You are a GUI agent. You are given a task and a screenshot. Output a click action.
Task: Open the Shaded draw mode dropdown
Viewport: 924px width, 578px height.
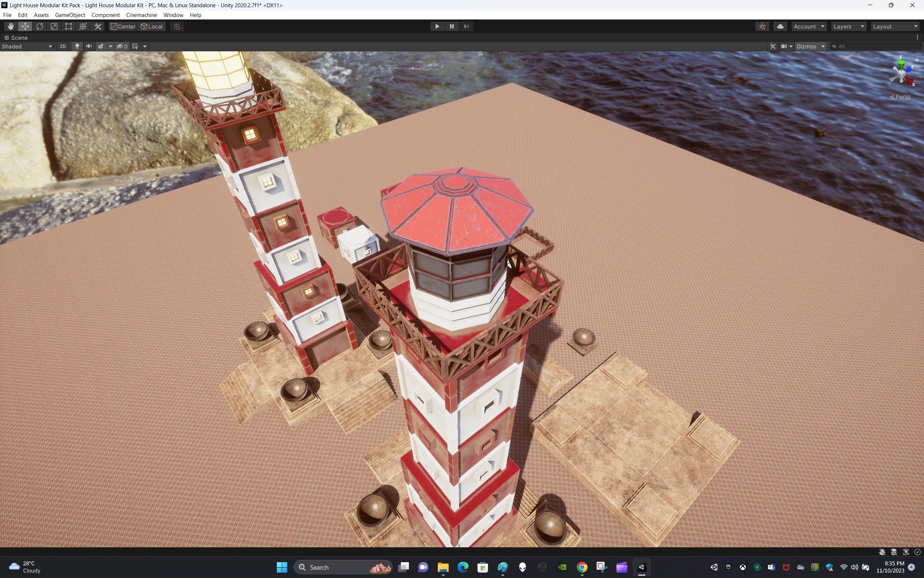pos(27,46)
